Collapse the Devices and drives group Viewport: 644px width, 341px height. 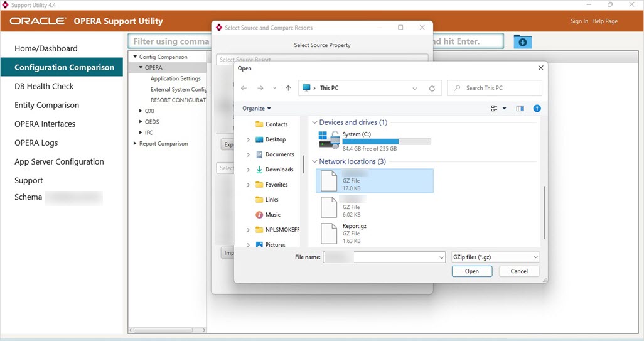pos(314,122)
